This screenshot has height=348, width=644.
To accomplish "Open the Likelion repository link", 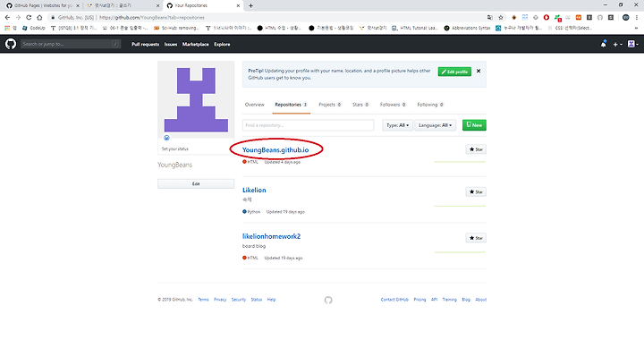I will tap(254, 191).
